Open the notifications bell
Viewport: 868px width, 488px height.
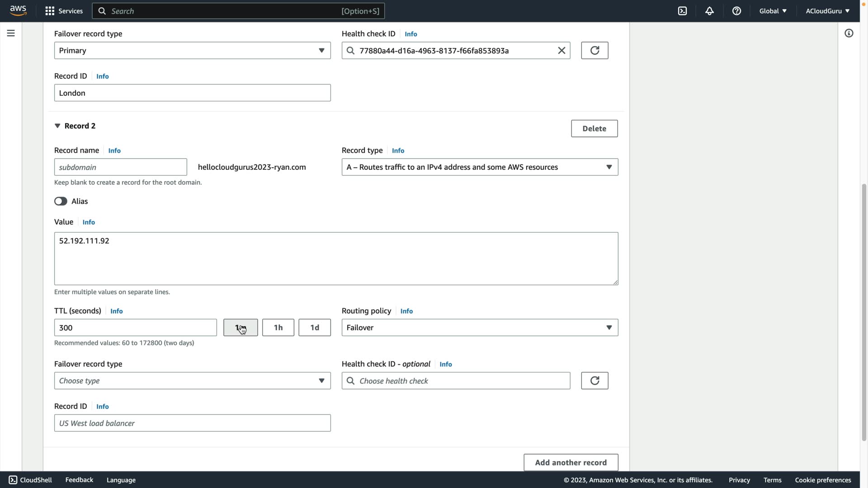coord(709,11)
